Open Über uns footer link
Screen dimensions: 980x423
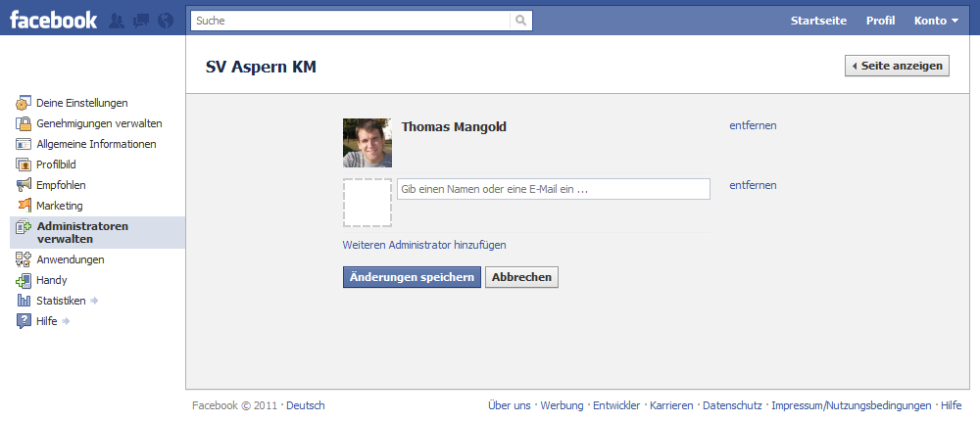[510, 405]
